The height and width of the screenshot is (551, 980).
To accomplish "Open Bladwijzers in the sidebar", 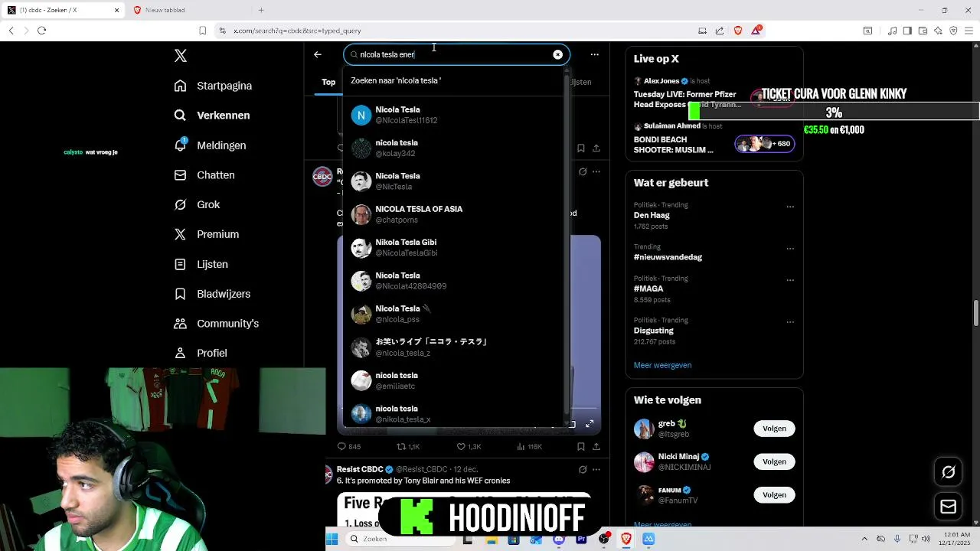I will [x=212, y=294].
